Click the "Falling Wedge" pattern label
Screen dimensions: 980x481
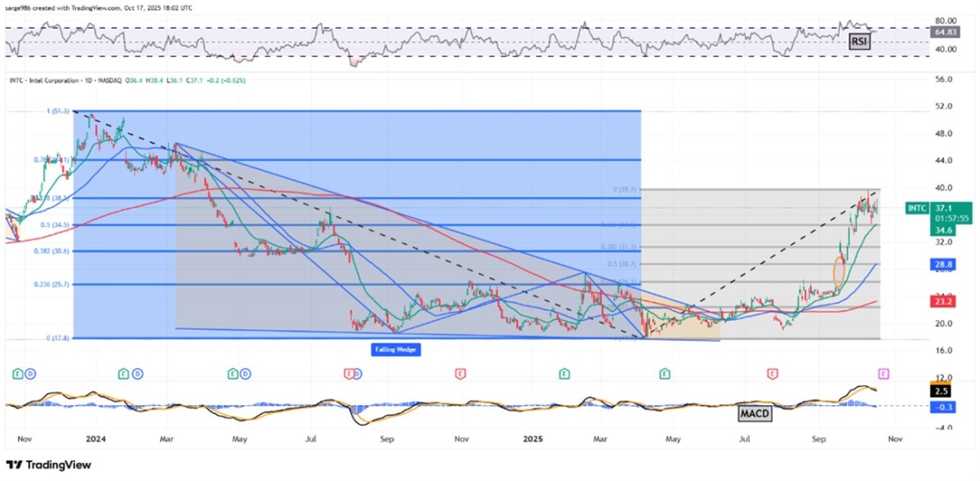point(396,349)
